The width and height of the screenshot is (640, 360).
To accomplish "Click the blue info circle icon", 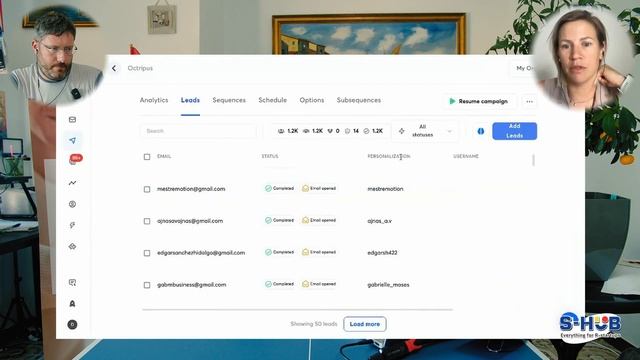I will 481,131.
